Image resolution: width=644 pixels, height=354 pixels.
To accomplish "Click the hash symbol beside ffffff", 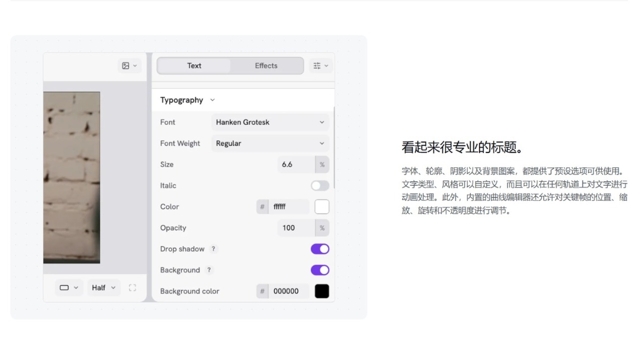I will pyautogui.click(x=262, y=206).
